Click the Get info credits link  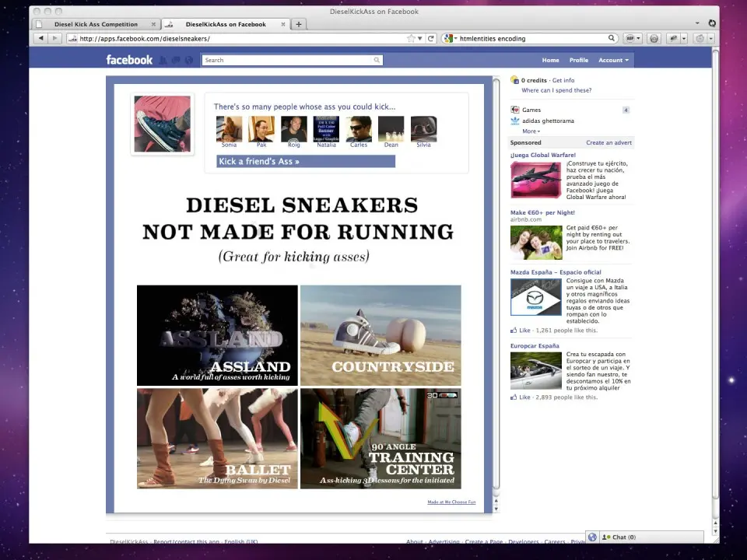click(563, 80)
